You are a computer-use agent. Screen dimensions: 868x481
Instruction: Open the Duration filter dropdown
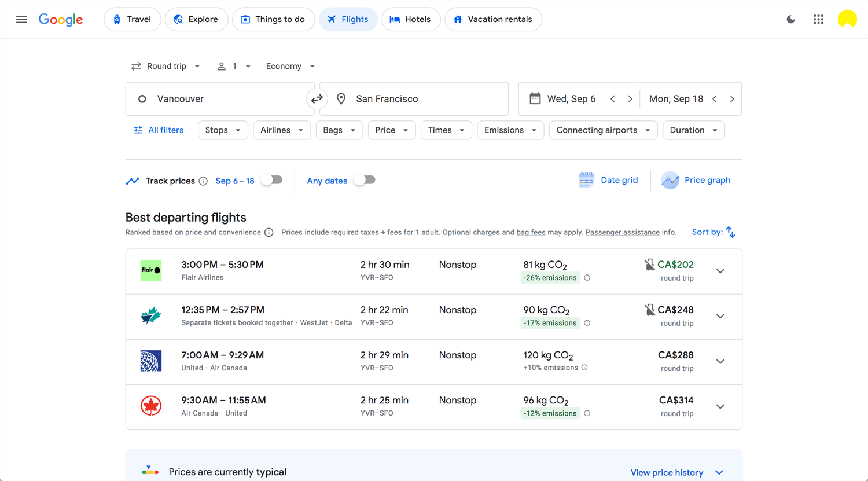point(694,130)
